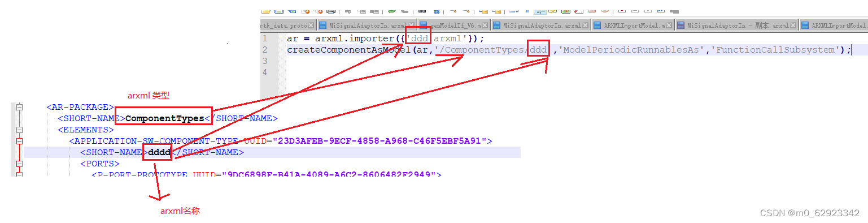
Task: Close the genModelIf_V6.m tab
Action: click(x=485, y=25)
